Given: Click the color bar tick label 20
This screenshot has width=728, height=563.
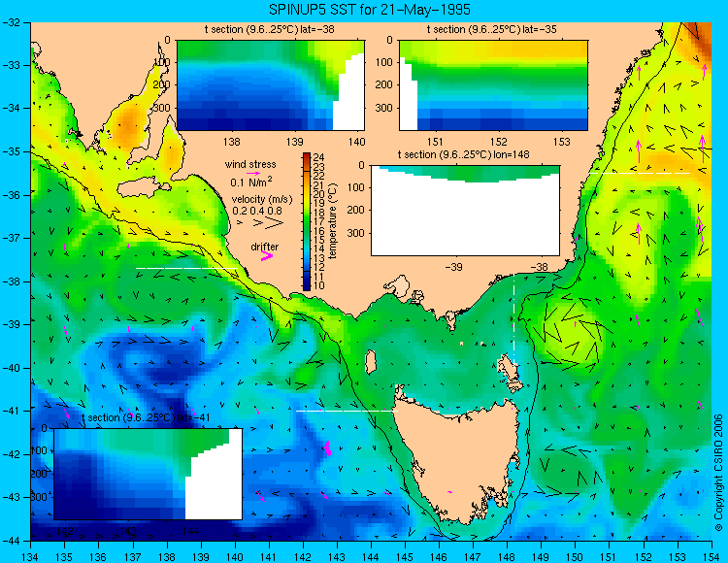Looking at the screenshot, I should point(318,193).
